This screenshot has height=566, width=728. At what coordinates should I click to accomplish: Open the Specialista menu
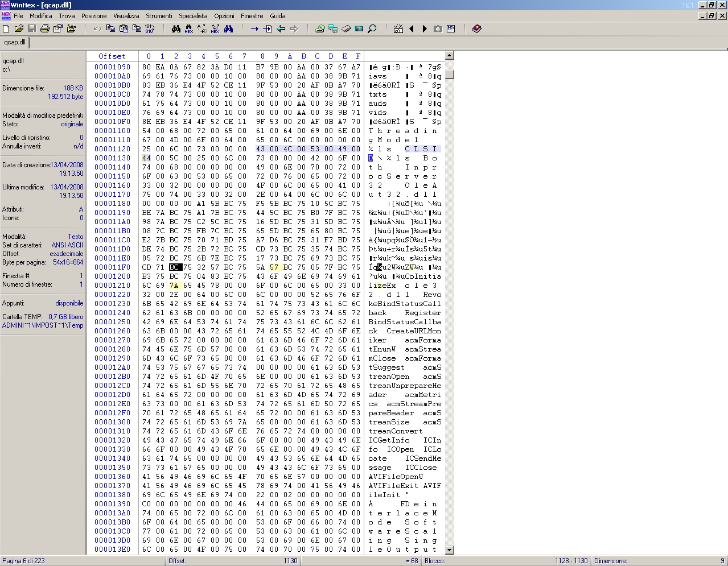[193, 16]
